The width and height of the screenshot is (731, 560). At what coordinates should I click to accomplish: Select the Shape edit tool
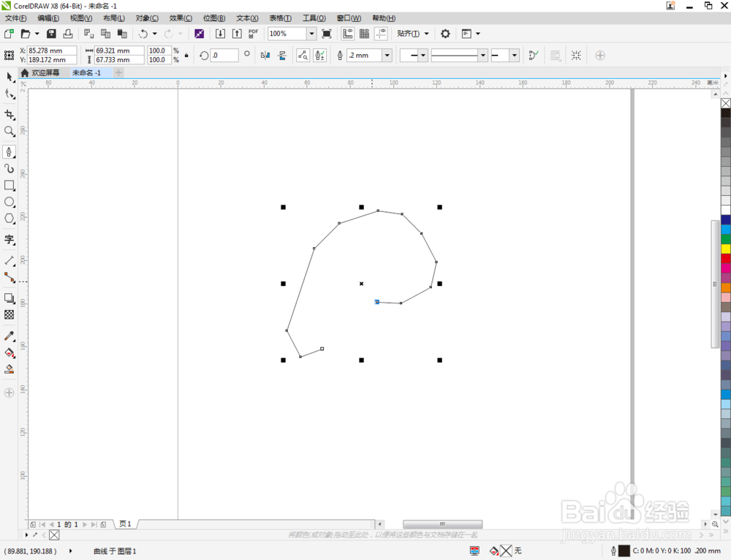tap(10, 94)
